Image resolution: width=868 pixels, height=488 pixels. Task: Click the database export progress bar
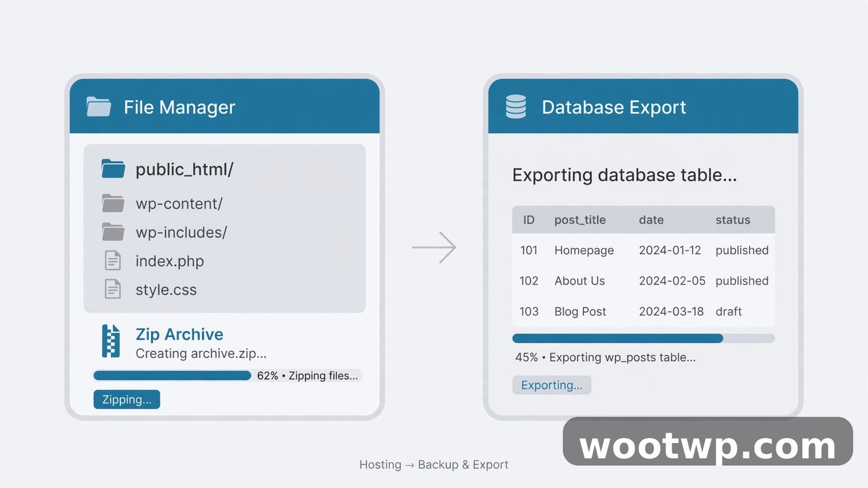[643, 338]
